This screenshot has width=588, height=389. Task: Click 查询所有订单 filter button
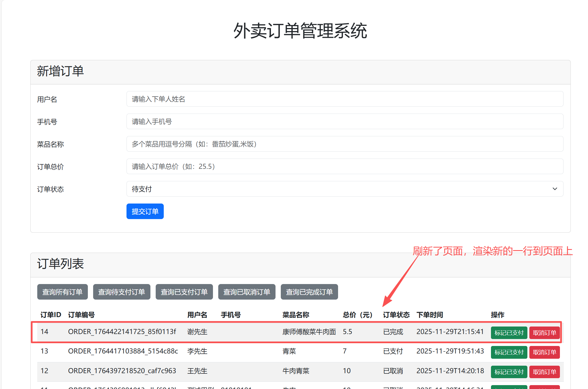coord(62,292)
